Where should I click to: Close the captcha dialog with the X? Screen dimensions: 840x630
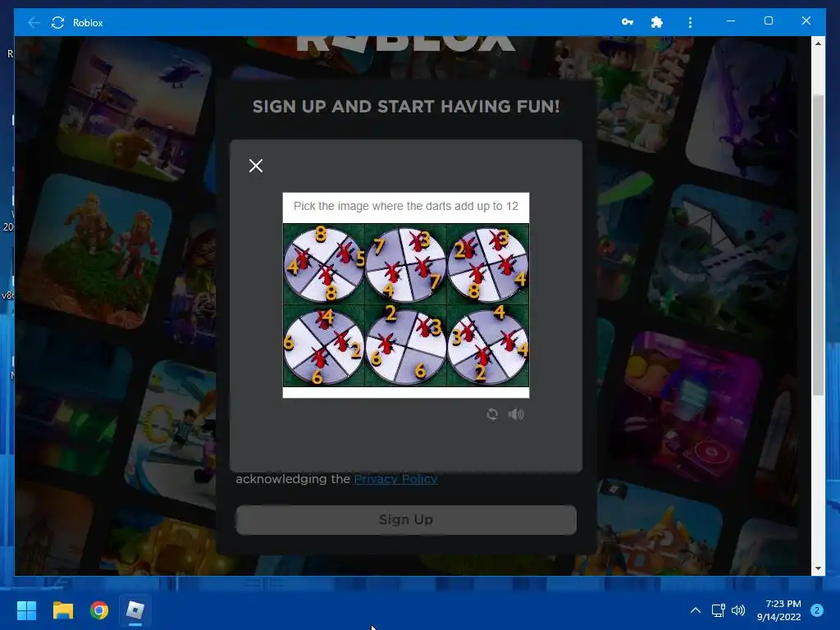coord(256,166)
